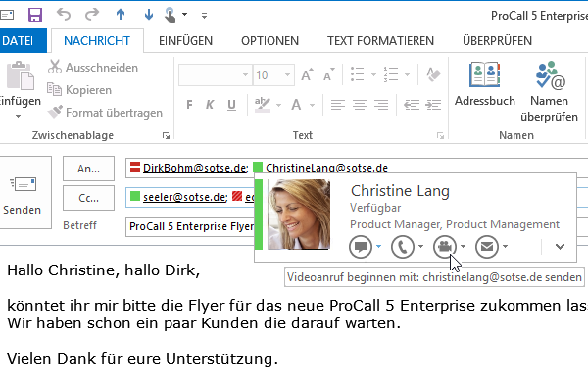
Task: Click Ausschneiden to cut
Action: pyautogui.click(x=93, y=68)
